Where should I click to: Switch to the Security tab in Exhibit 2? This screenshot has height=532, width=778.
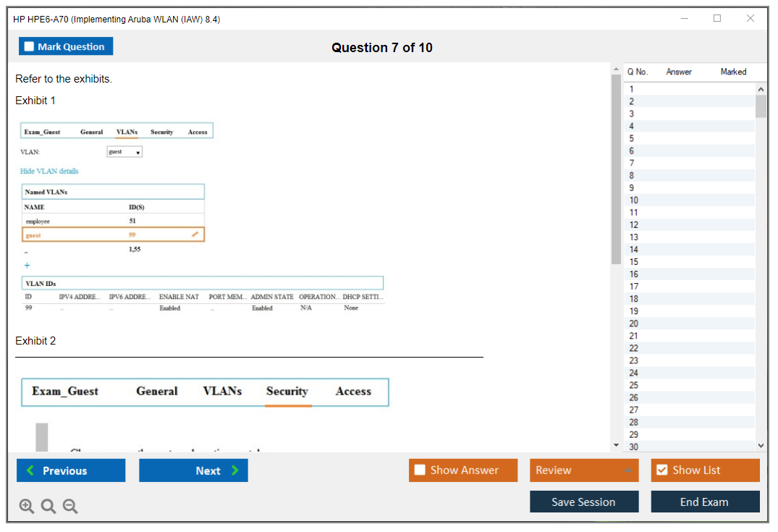tap(287, 392)
